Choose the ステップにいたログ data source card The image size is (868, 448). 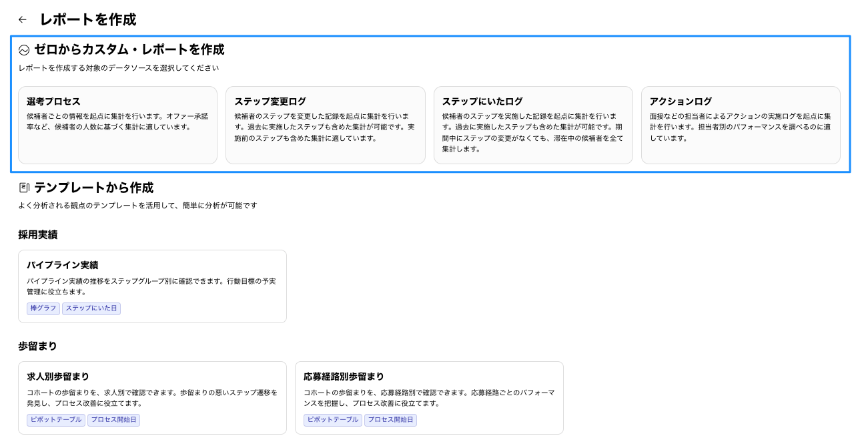(532, 125)
